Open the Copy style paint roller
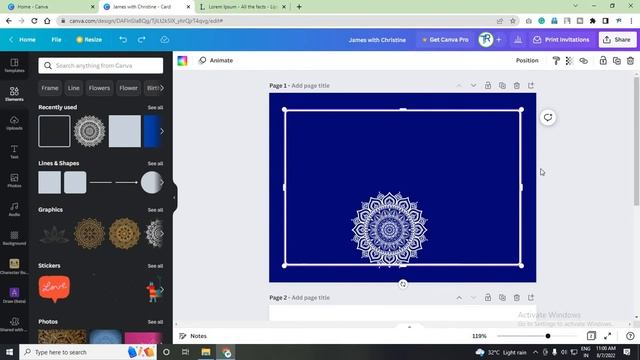The height and width of the screenshot is (360, 640). coord(556,60)
